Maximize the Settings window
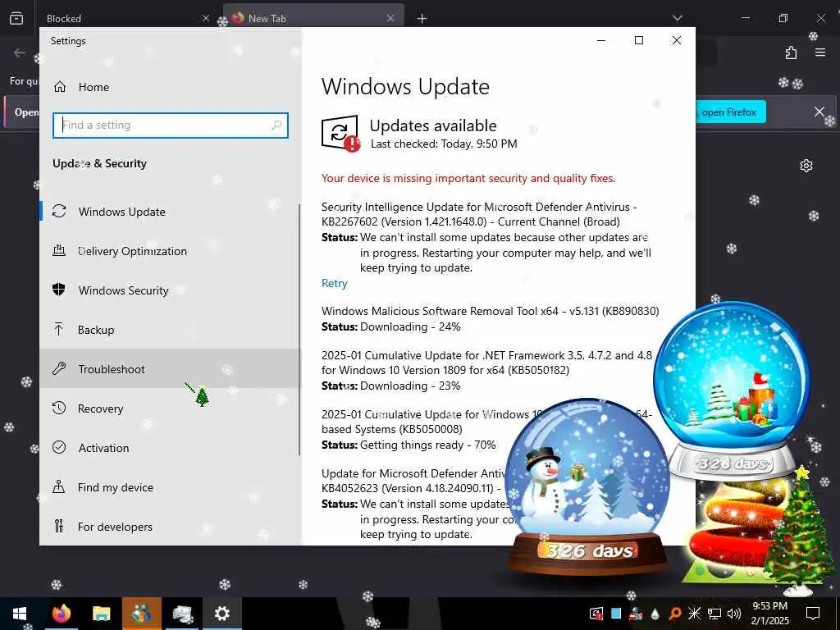 (x=638, y=40)
